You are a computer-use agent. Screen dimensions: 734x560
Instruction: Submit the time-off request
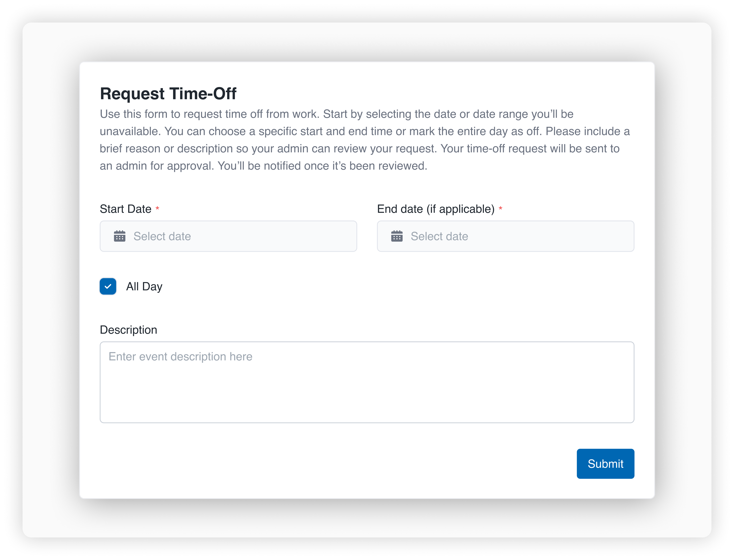pos(605,464)
